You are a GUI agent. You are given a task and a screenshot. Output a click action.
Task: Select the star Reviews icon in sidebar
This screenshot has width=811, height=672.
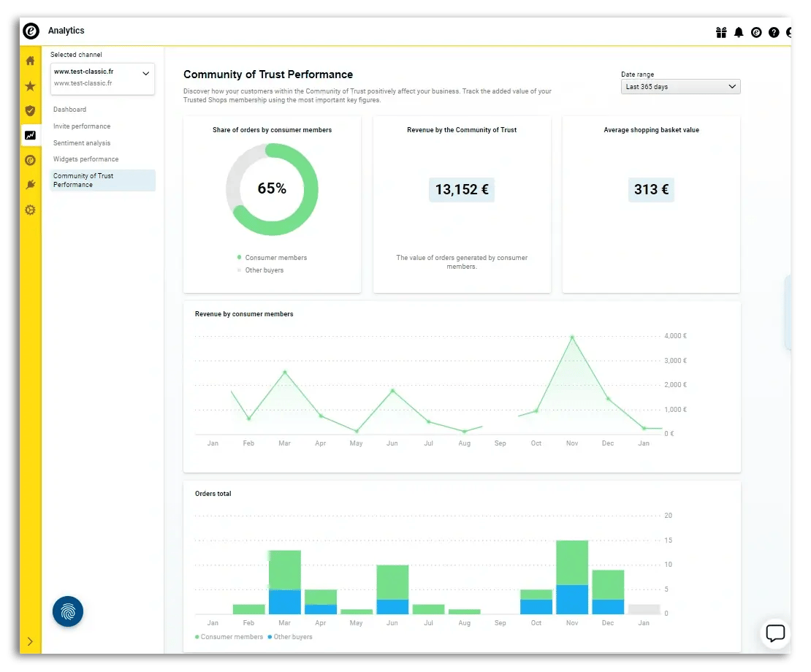[30, 85]
